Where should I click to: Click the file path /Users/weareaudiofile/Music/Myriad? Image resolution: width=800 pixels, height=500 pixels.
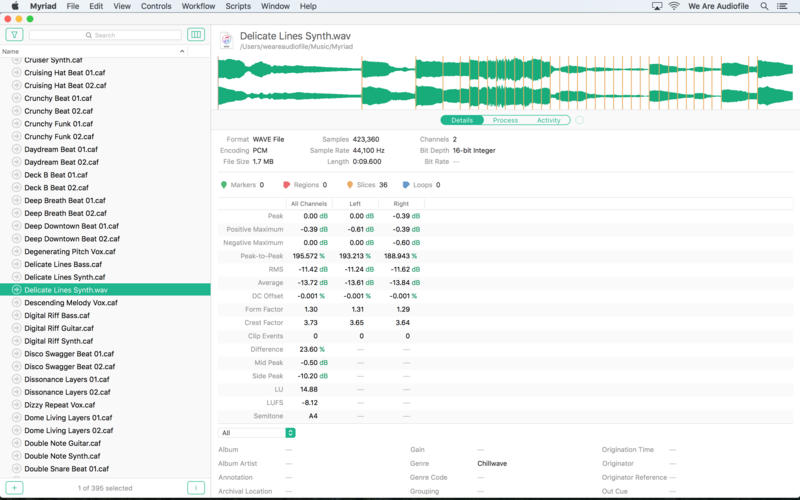pos(296,46)
